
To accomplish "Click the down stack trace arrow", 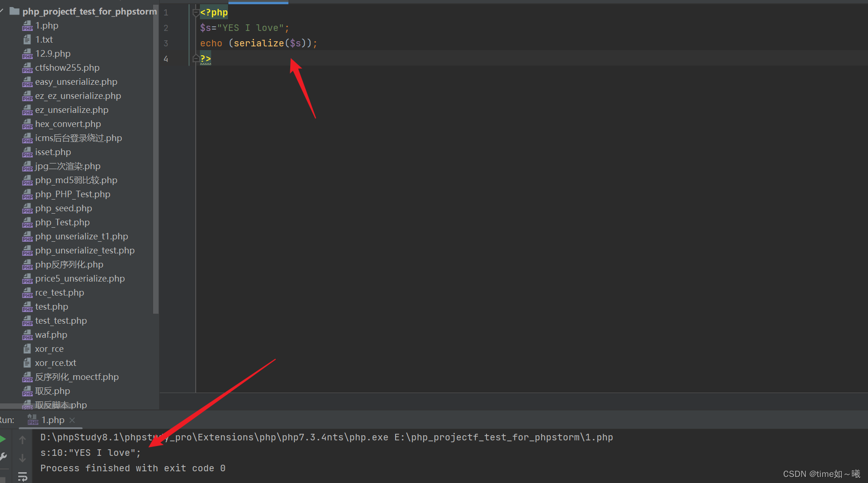I will coord(22,458).
